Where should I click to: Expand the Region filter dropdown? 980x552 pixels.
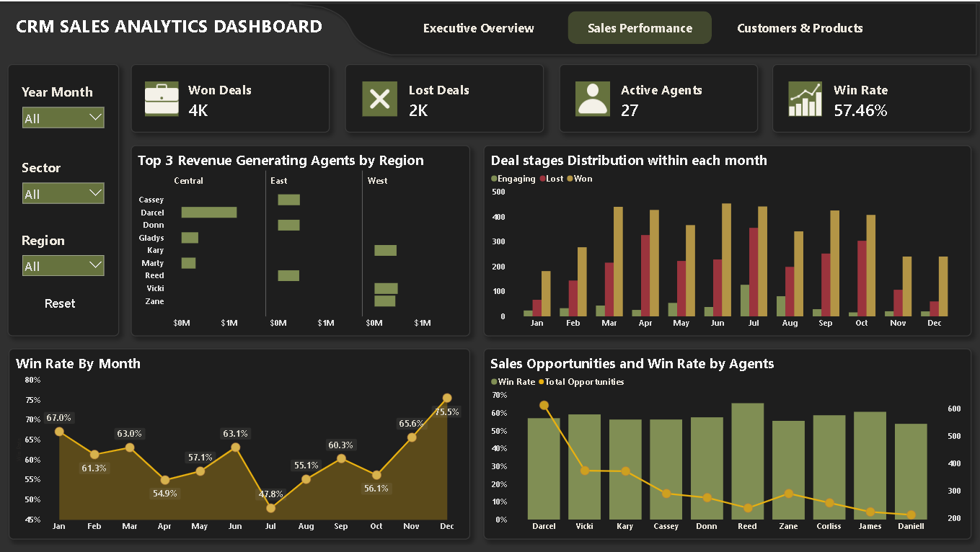(x=63, y=266)
